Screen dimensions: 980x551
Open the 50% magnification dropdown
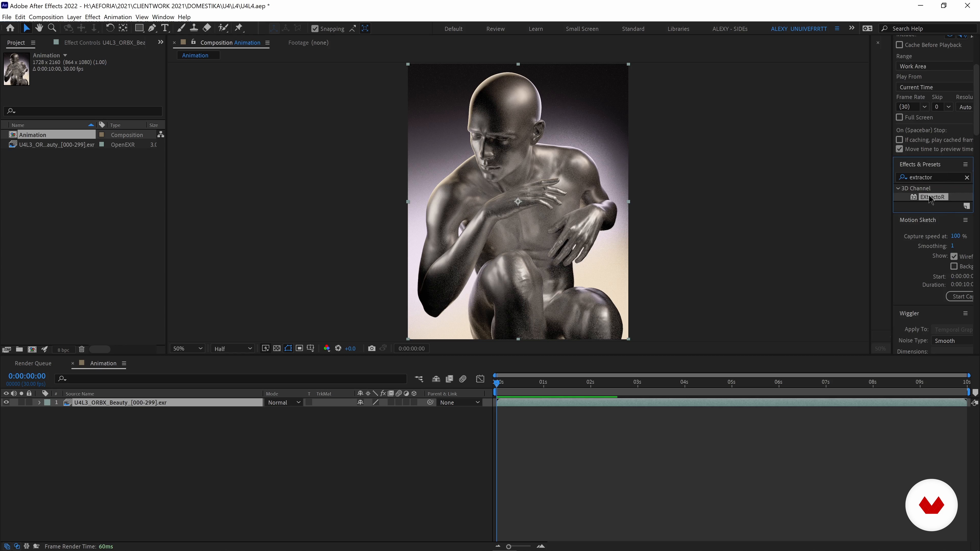[x=188, y=349]
